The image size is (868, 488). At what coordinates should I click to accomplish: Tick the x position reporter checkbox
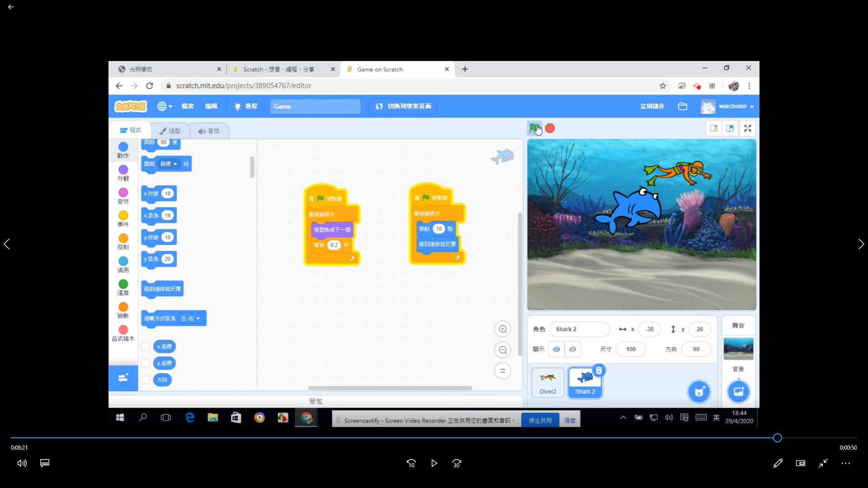(146, 347)
